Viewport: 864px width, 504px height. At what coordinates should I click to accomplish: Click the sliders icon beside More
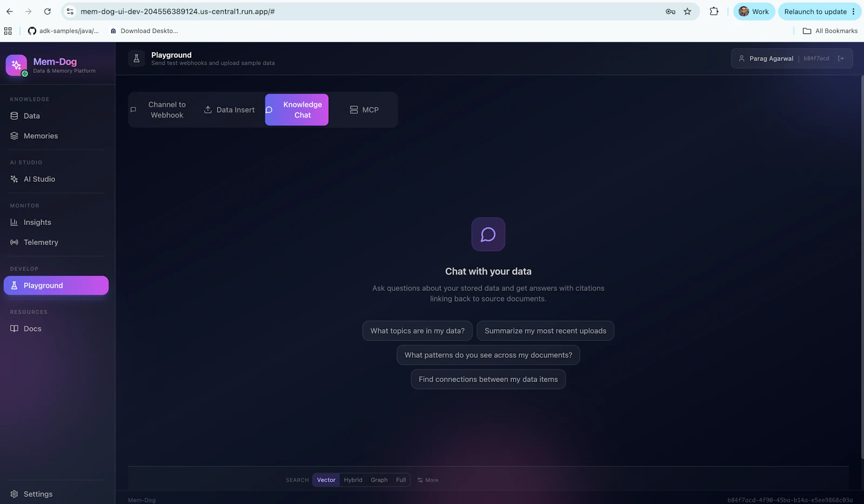(x=420, y=480)
